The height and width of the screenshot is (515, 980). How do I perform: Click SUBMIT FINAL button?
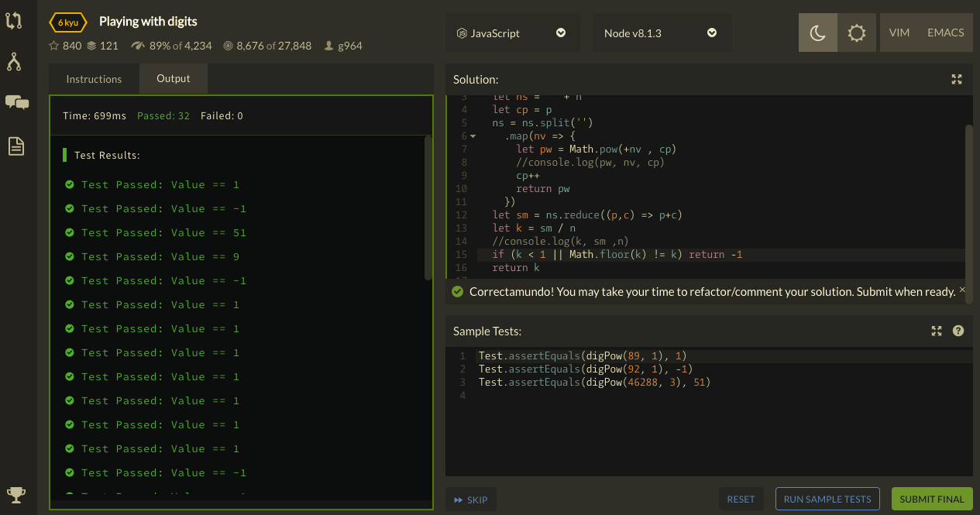tap(932, 500)
